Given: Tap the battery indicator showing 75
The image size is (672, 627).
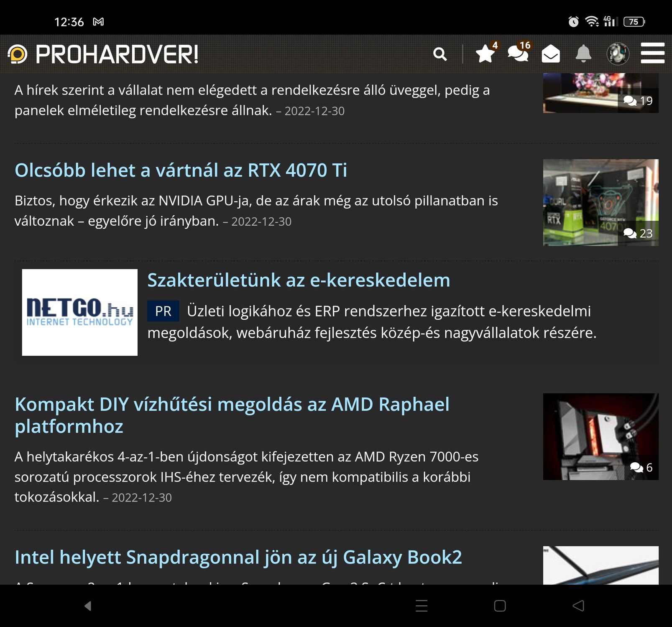Looking at the screenshot, I should 634,22.
